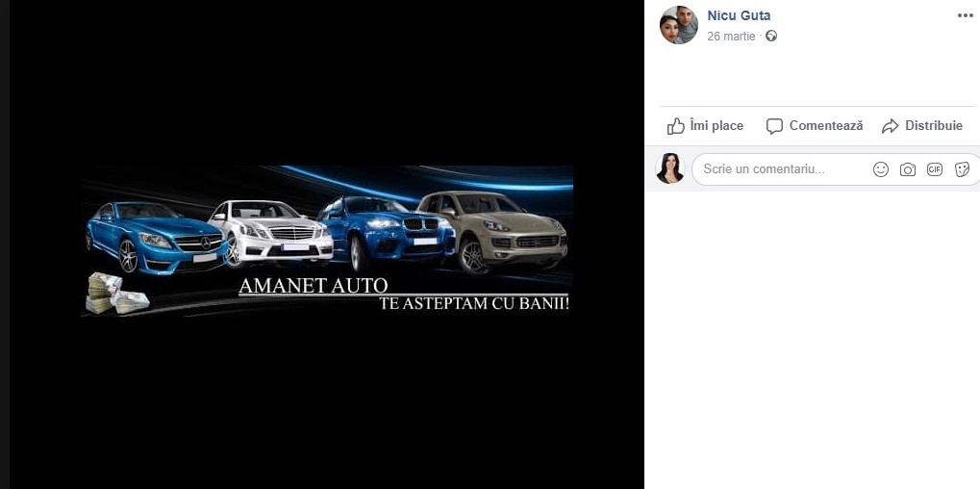Click the globe public-privacy icon
Viewport: 980px width, 489px height.
click(771, 37)
